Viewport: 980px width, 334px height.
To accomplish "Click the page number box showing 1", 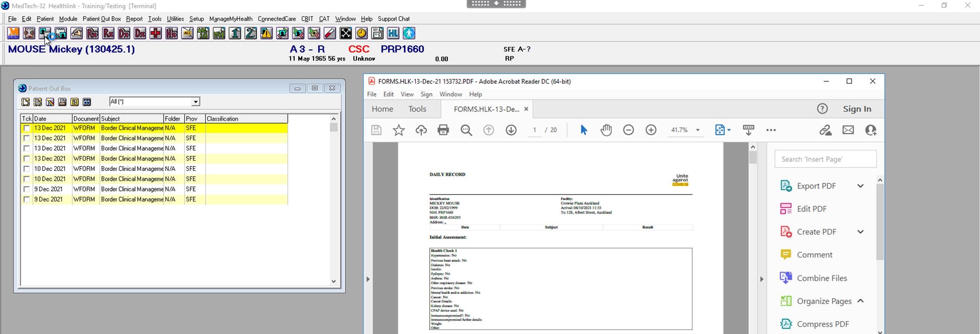I will [x=535, y=130].
